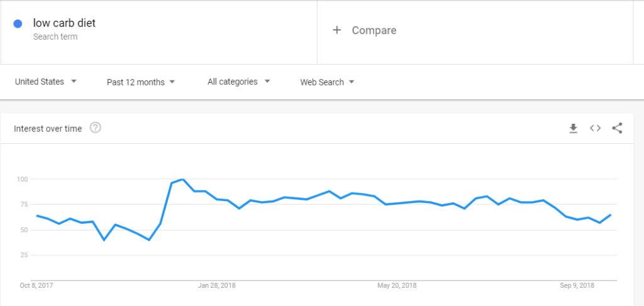Open the United States region dropdown
644x306 pixels.
pos(45,82)
